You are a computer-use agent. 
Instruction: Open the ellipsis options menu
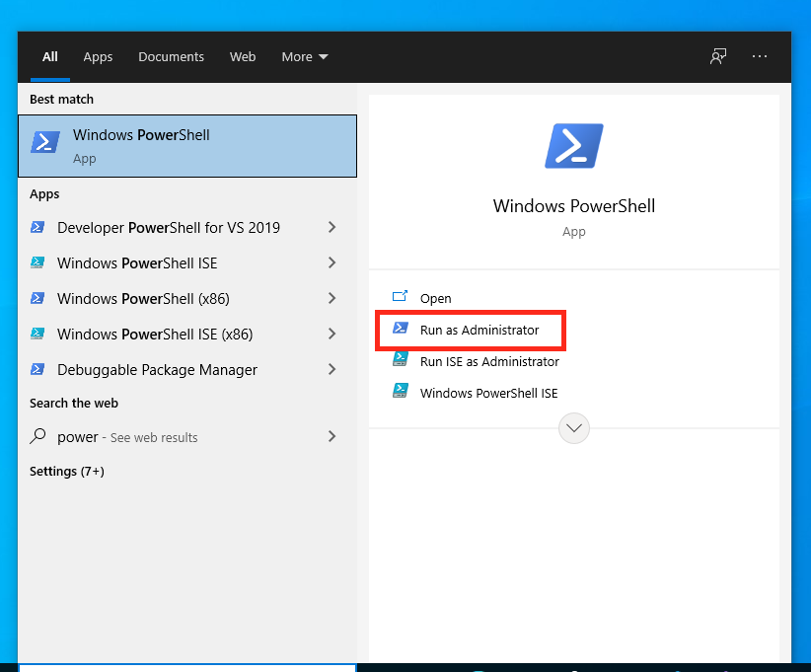click(759, 56)
